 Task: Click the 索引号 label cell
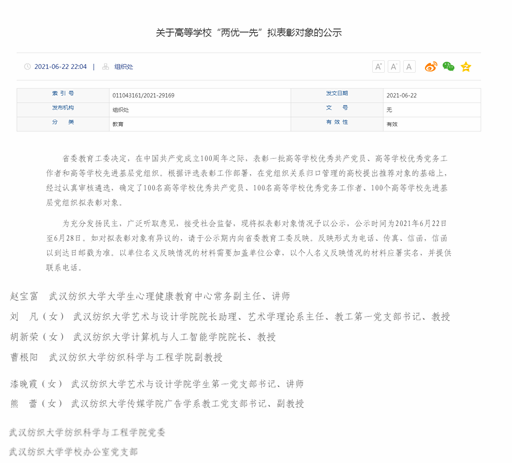63,95
